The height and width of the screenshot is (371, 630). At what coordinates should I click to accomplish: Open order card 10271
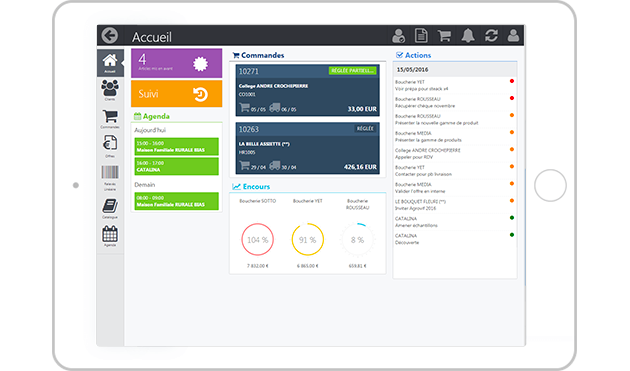[307, 90]
